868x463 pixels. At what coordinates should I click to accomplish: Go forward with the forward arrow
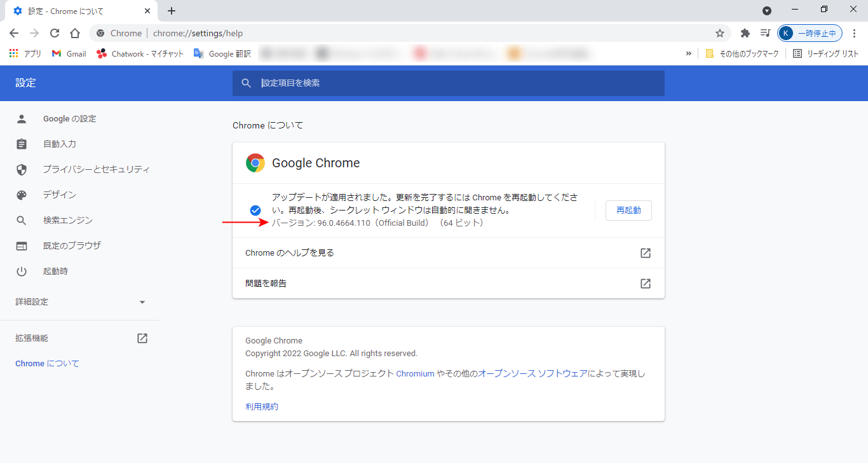pyautogui.click(x=34, y=33)
